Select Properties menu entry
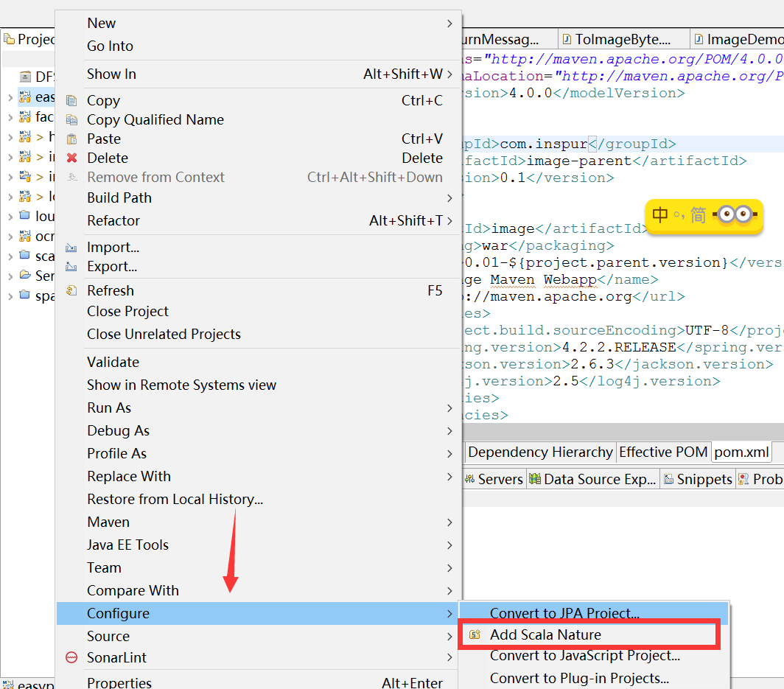Viewport: 784px width, 689px height. click(259, 682)
